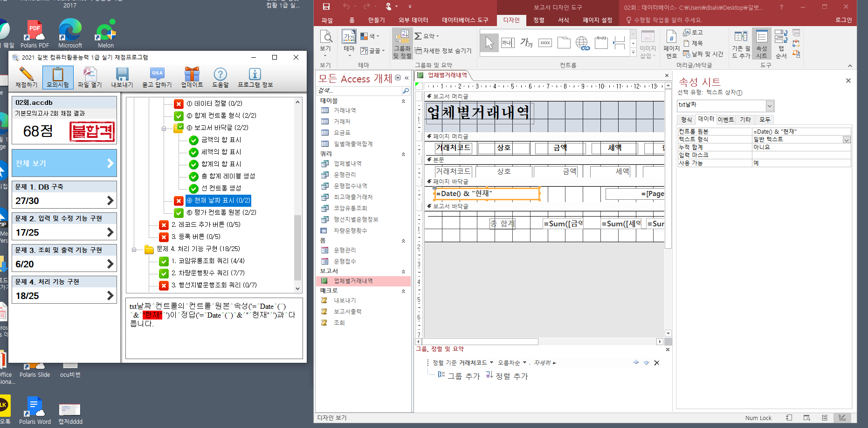The image size is (868, 428).
Task: Click the 업데이트 gift box icon
Action: coord(192,75)
